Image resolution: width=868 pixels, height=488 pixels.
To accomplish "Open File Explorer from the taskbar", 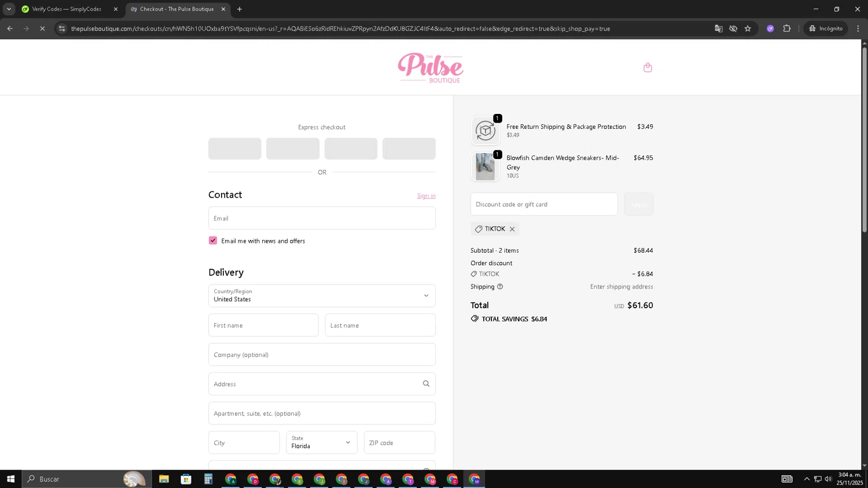I will coord(164,479).
